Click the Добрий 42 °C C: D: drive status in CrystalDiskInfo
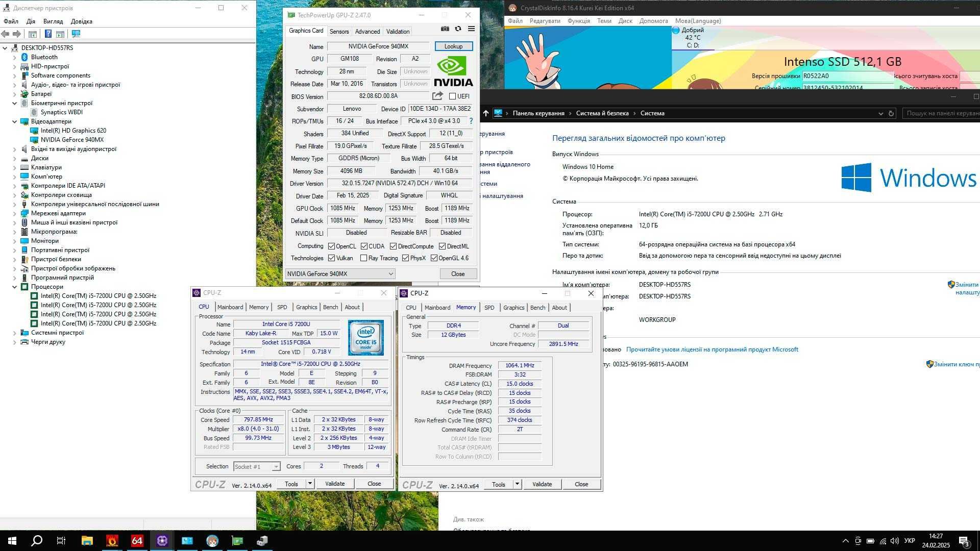The height and width of the screenshot is (551, 980). pos(692,38)
